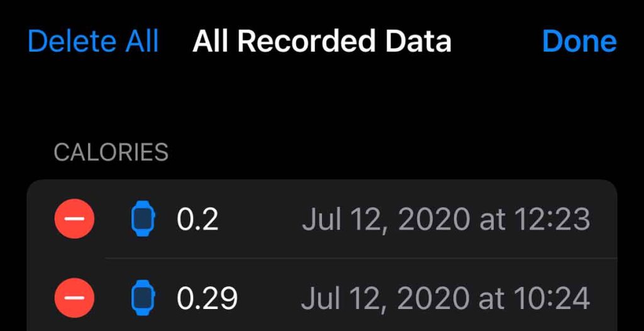Screen dimensions: 644x331
Task: Tap the Jul 12, 2020 date on 0.2 row
Action: point(386,220)
